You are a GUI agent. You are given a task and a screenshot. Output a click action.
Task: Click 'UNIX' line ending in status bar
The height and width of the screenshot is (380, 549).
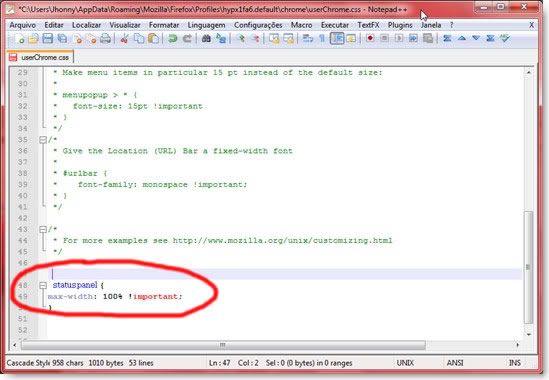coord(405,363)
